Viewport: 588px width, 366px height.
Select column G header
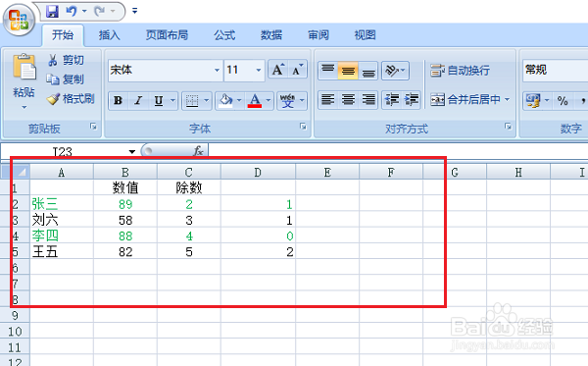click(455, 173)
